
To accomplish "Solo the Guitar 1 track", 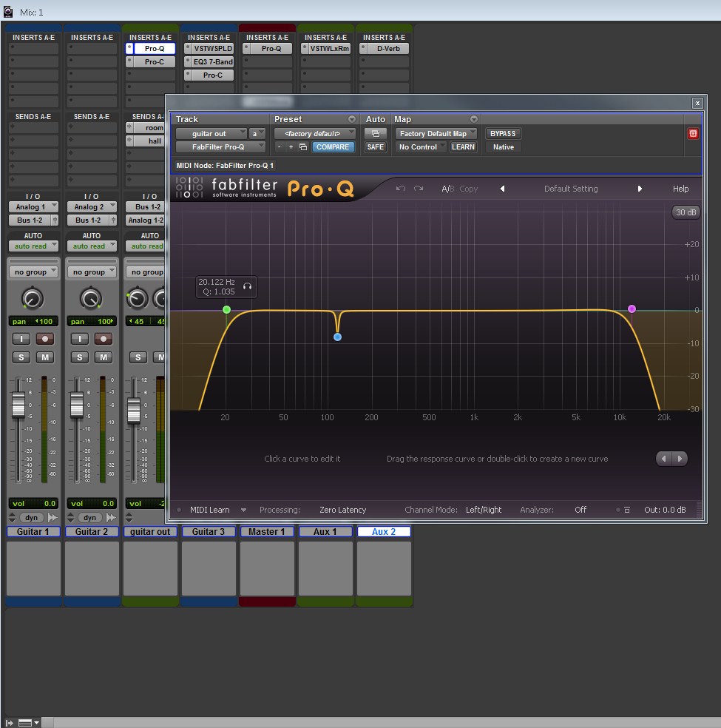I will pyautogui.click(x=21, y=357).
